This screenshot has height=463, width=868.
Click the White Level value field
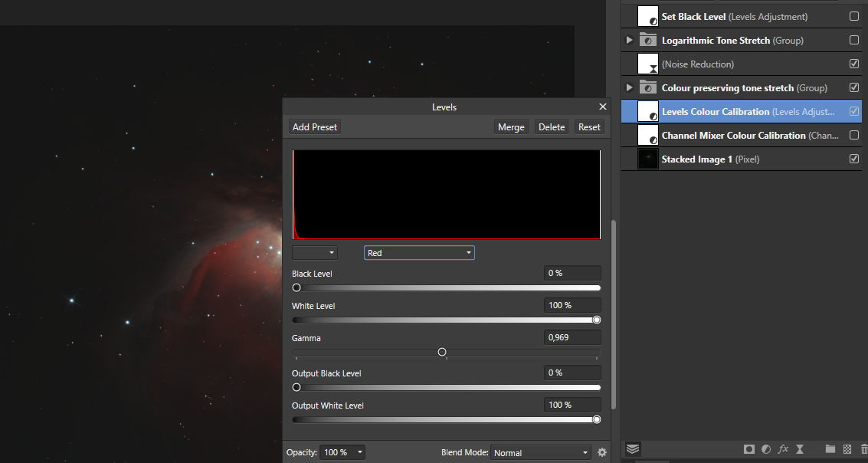(x=572, y=305)
